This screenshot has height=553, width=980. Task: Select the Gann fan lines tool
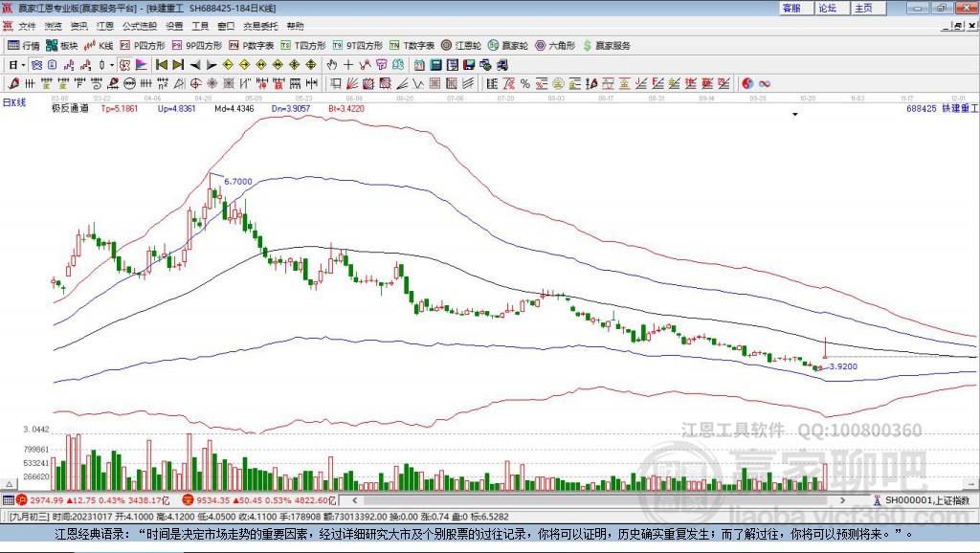coord(352,83)
